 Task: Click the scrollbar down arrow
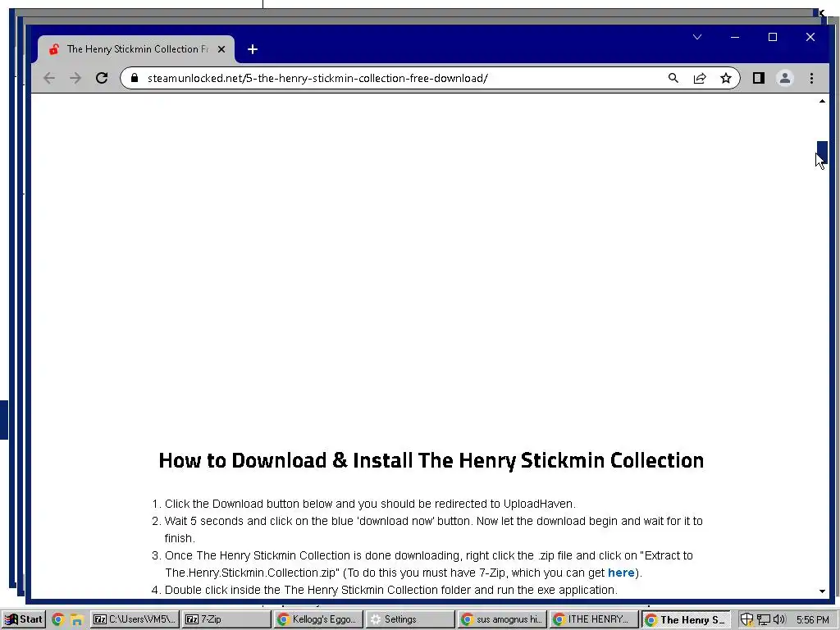[822, 591]
